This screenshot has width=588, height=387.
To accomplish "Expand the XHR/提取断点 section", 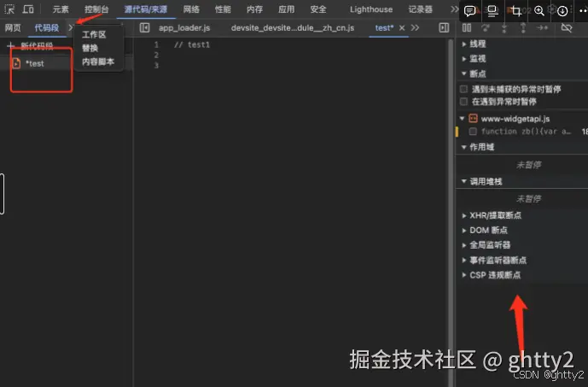I will [x=464, y=215].
